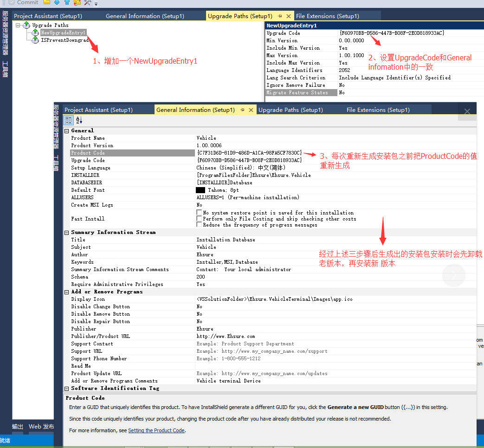Click the Upgrade Code row in General Information

click(273, 160)
